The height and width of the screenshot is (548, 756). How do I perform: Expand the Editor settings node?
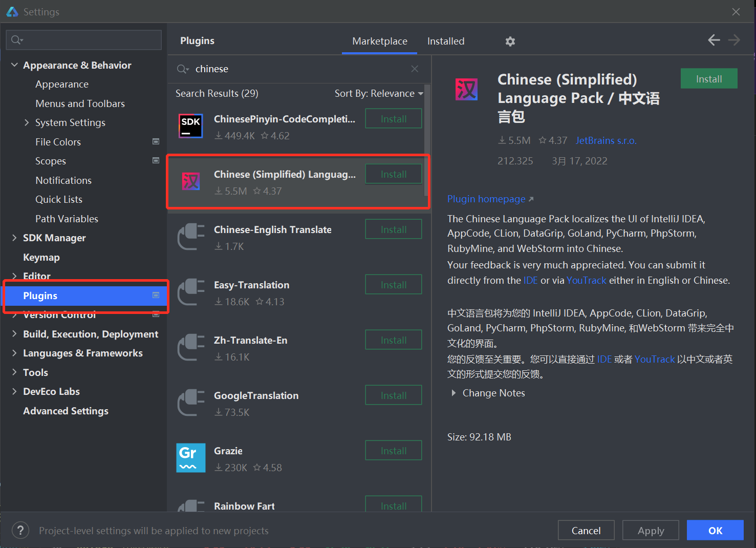point(14,276)
